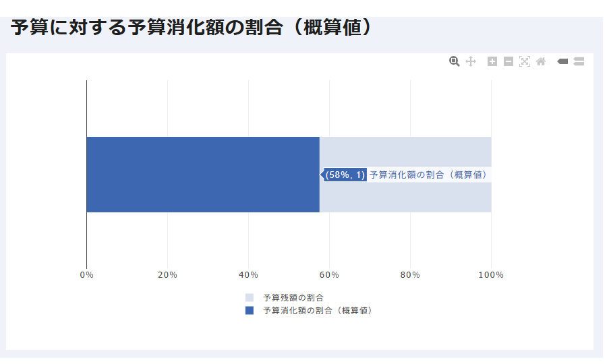The height and width of the screenshot is (364, 609).
Task: Click the 0% x-axis tick label
Action: click(86, 274)
